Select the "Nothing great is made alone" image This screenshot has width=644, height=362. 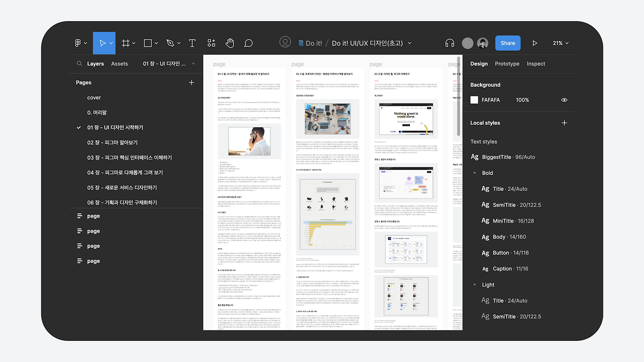coord(406,119)
